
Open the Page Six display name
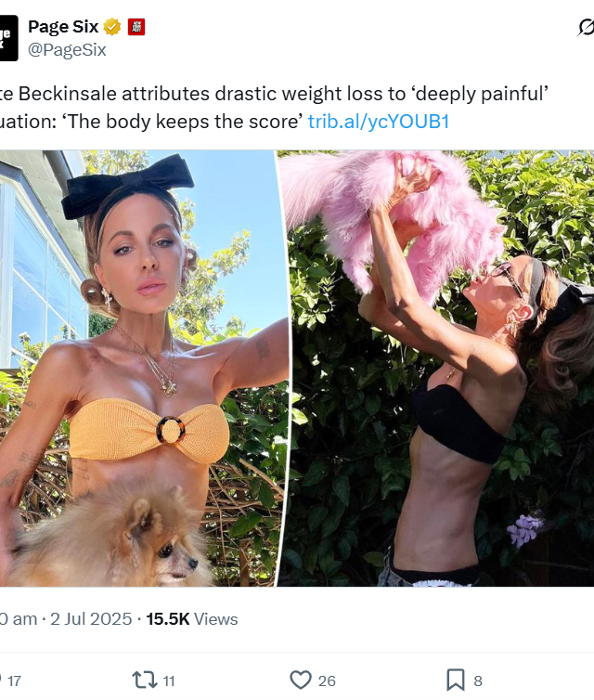[x=63, y=27]
